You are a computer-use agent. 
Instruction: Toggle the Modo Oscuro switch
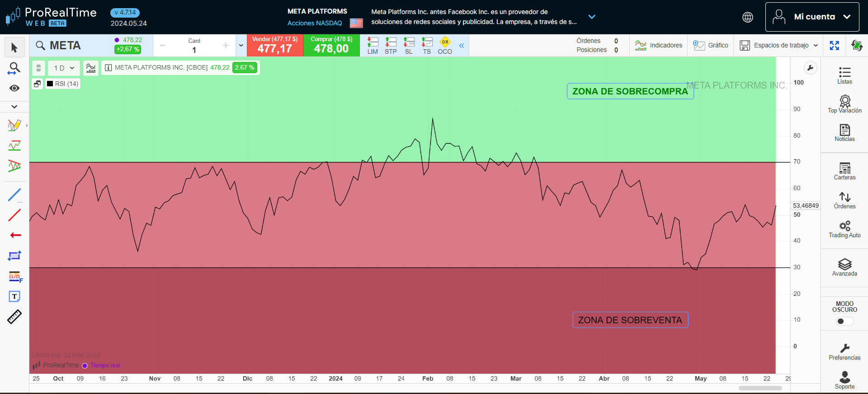pos(844,321)
